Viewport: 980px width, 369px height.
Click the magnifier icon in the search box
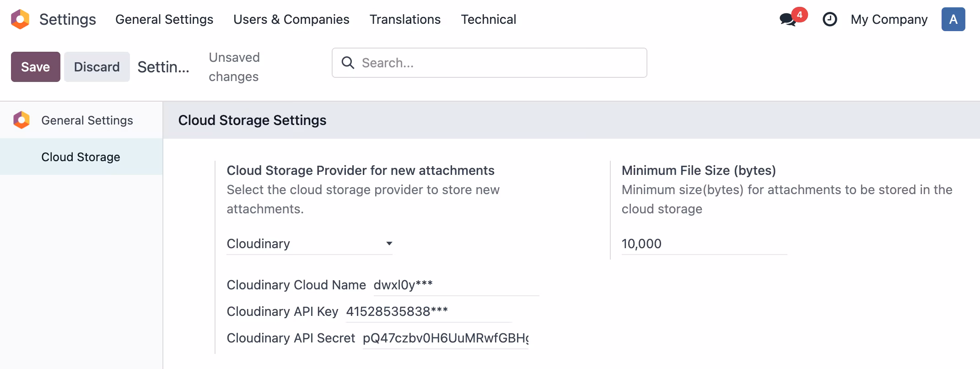[348, 63]
